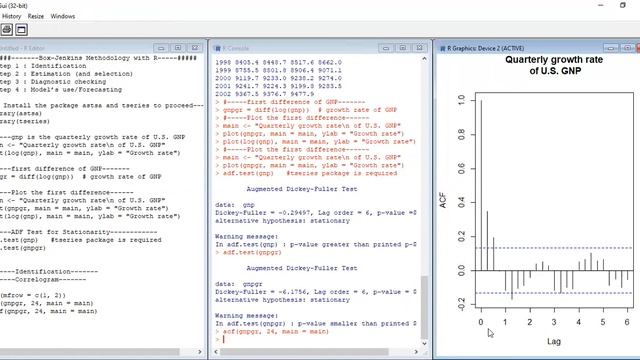Click the 'Dickey-Fuller = -6.1756' result line
Viewport: 640px width, 360px height.
tap(316, 292)
